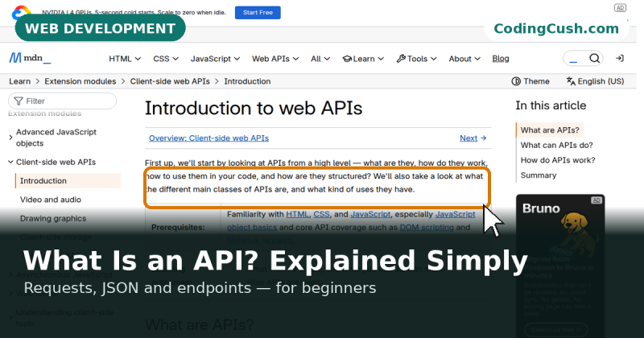Go to the Next article

pyautogui.click(x=473, y=138)
